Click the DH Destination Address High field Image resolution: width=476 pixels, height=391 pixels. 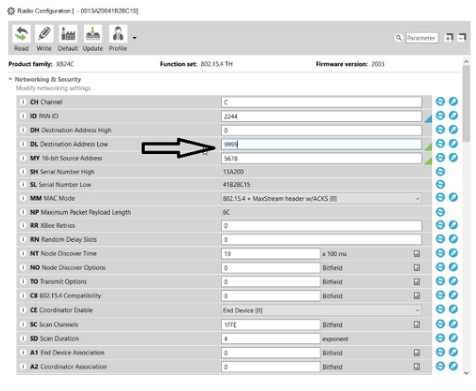coord(321,130)
